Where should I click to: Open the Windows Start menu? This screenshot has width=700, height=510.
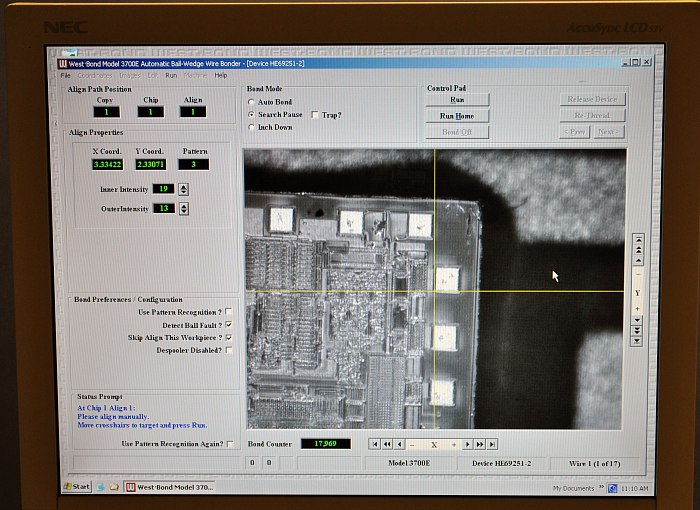(77, 486)
